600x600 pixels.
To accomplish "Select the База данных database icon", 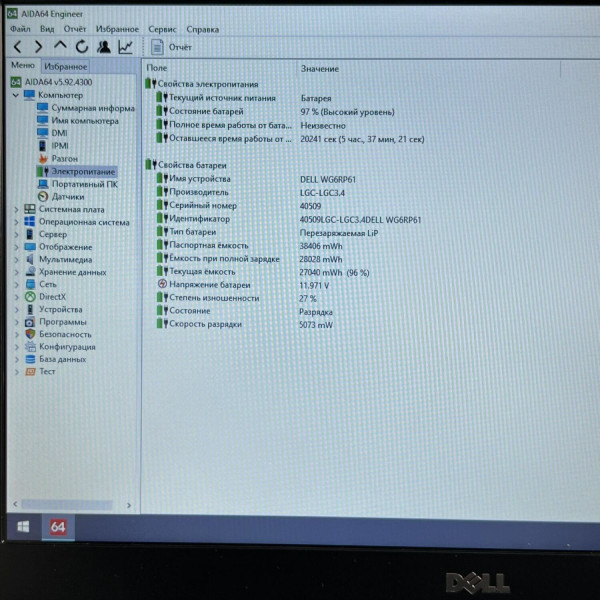I will [x=30, y=359].
